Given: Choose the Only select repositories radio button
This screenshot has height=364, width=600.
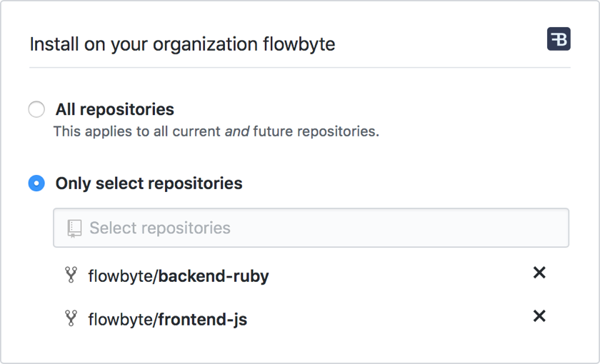Looking at the screenshot, I should (x=36, y=183).
